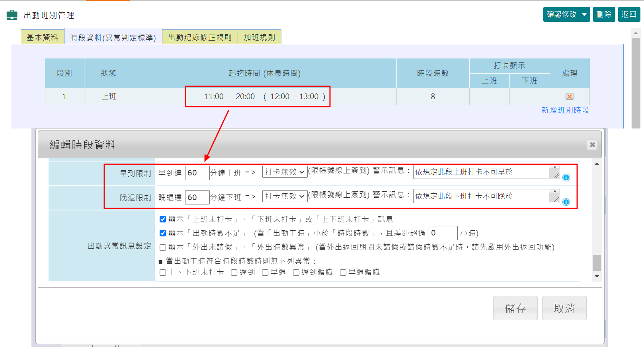Open the 打卡無效 dropdown for 早到限制

(285, 173)
